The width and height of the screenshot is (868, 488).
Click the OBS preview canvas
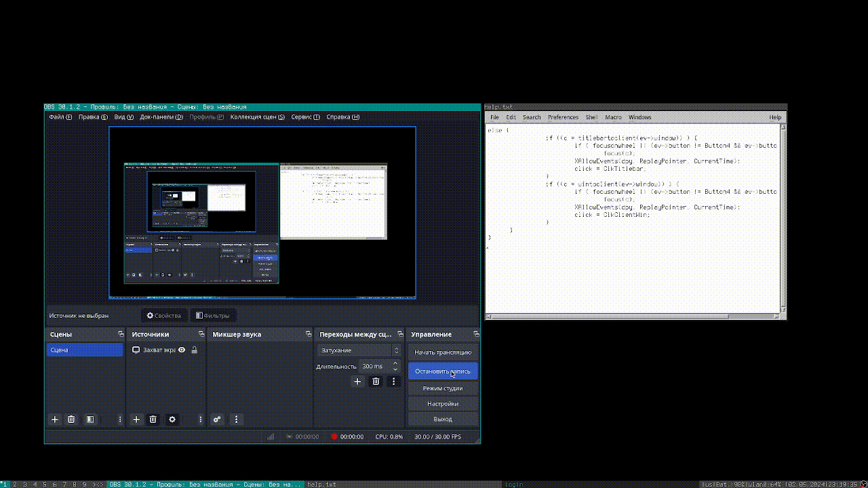point(262,212)
